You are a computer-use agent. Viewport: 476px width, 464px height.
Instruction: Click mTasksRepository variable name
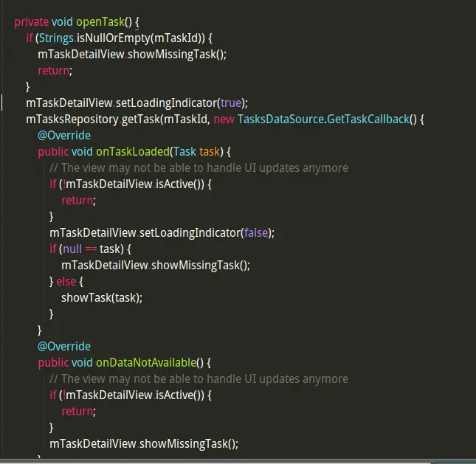72,120
